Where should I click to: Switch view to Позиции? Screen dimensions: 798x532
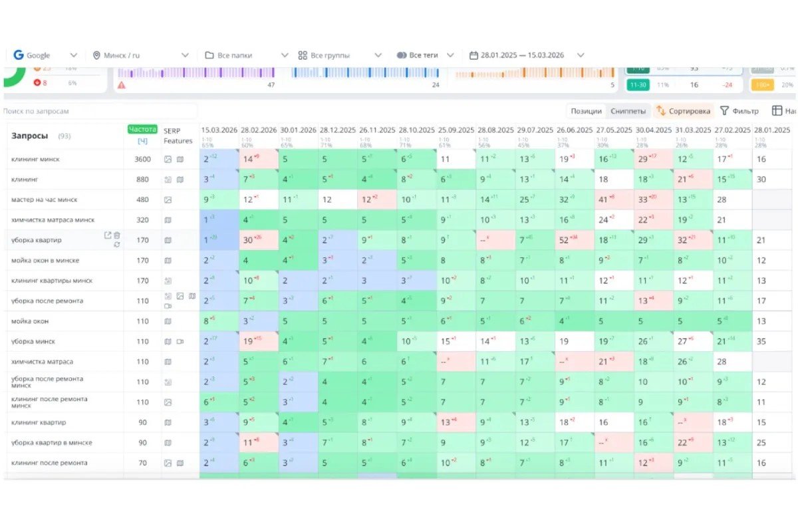pos(587,111)
